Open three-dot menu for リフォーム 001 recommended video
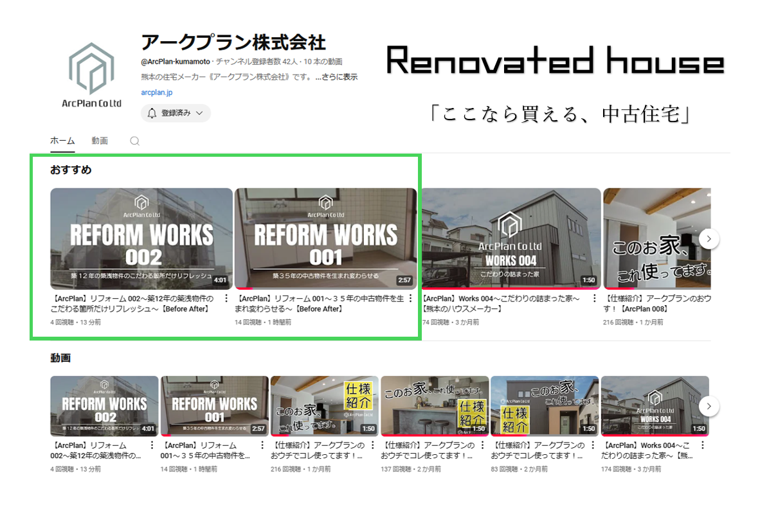This screenshot has height=532, width=760. click(x=410, y=299)
